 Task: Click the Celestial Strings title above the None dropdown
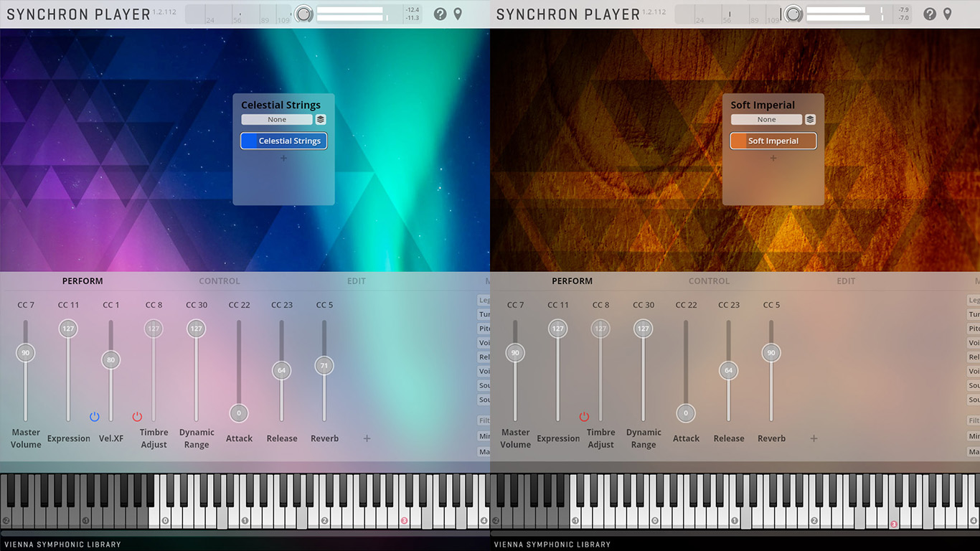pyautogui.click(x=281, y=105)
